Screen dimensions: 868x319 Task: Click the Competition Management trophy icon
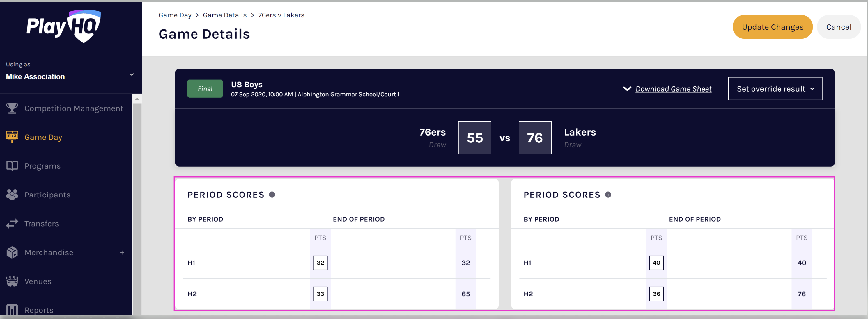[12, 108]
